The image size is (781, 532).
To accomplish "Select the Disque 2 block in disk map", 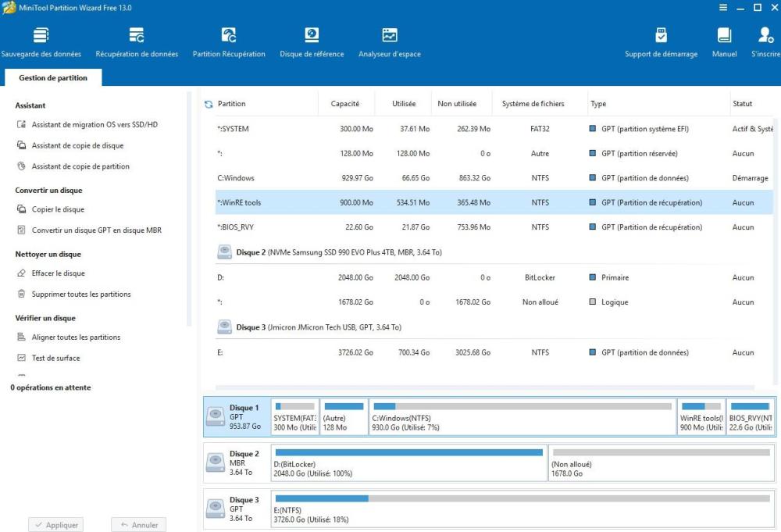I will (x=236, y=462).
